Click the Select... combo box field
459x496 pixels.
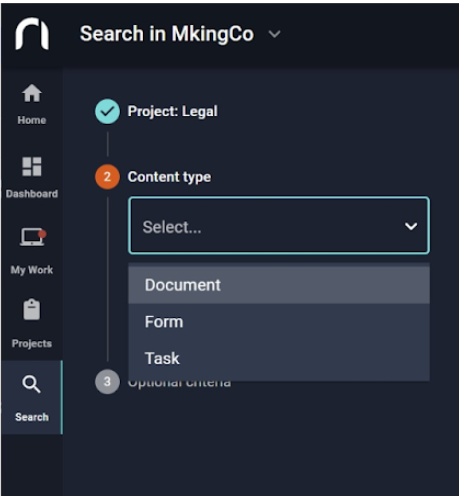pyautogui.click(x=279, y=225)
